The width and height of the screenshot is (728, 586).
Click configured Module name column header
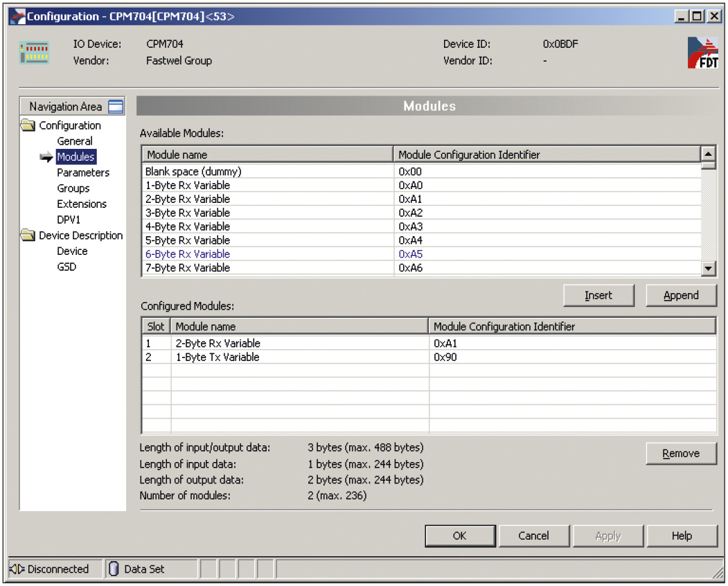(x=299, y=326)
